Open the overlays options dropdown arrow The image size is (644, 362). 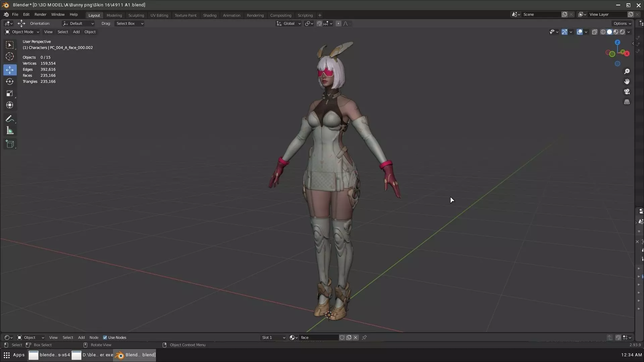coord(586,32)
